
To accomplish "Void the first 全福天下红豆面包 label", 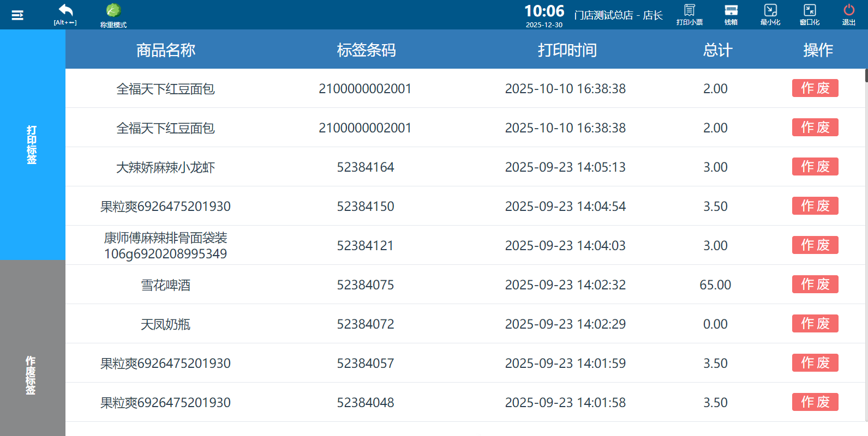I will 815,88.
